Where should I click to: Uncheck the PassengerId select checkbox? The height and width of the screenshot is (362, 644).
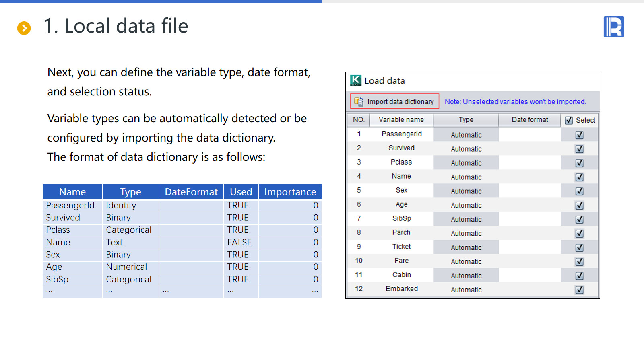[579, 135]
